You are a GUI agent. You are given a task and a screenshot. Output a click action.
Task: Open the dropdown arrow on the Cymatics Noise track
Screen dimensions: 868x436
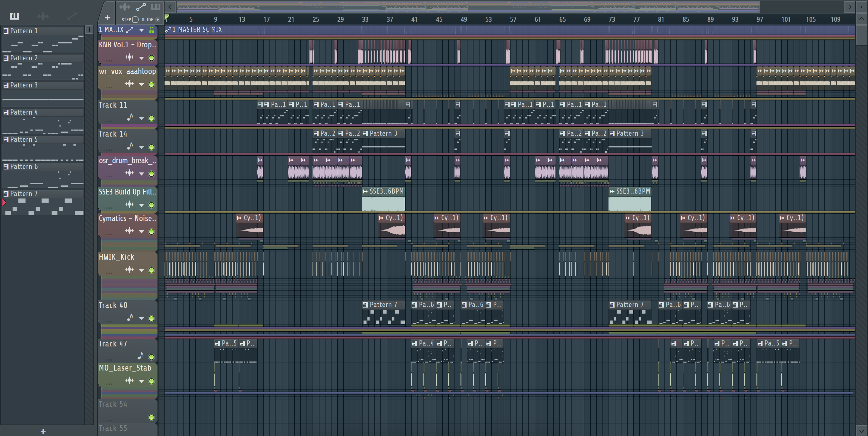click(x=142, y=232)
